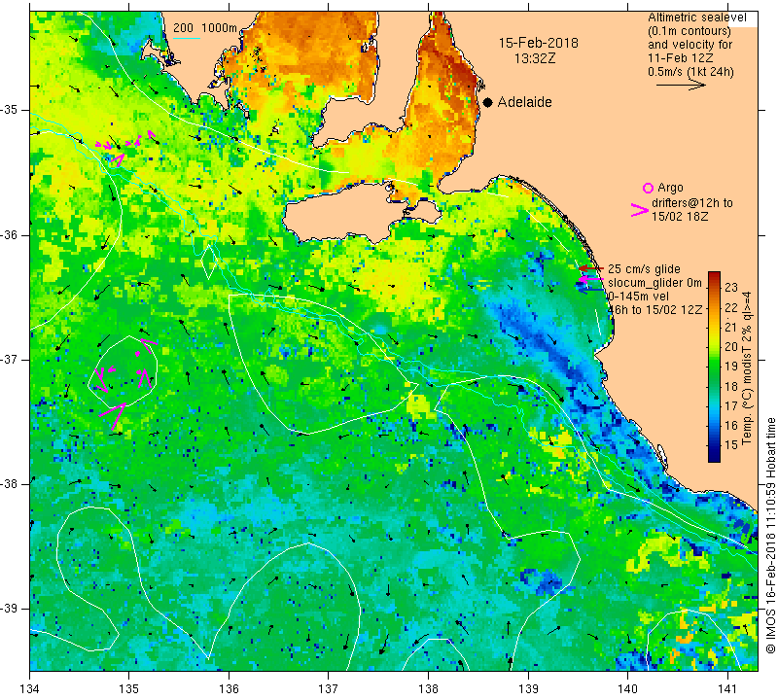Click the date label 15-Feb-2018
The width and height of the screenshot is (778, 700).
pyautogui.click(x=539, y=43)
